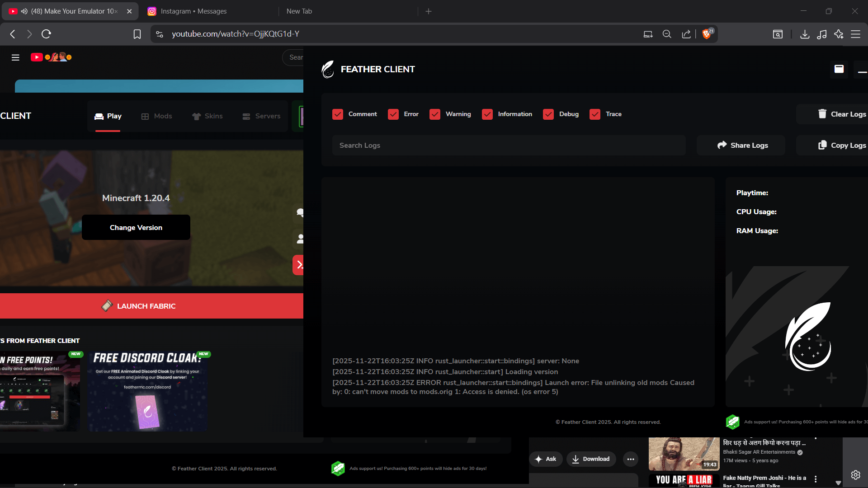Uncheck the Warning log filter
Image resolution: width=868 pixels, height=488 pixels.
pyautogui.click(x=435, y=114)
